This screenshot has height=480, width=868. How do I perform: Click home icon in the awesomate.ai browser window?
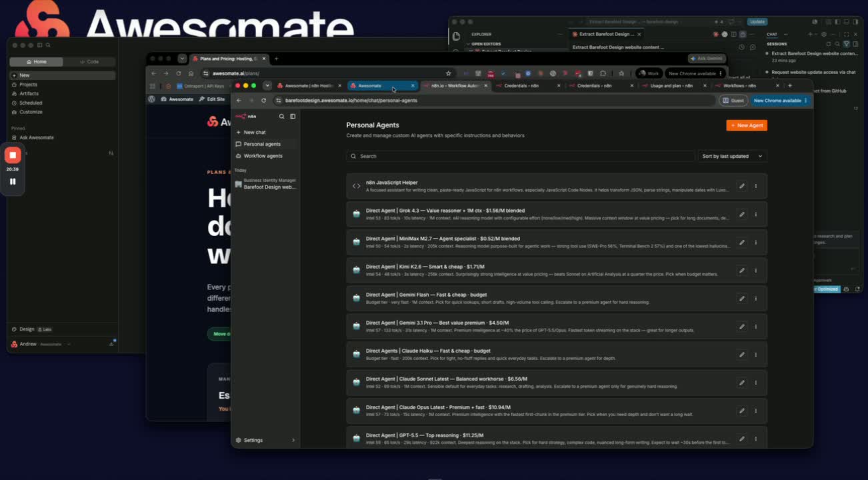pyautogui.click(x=191, y=73)
